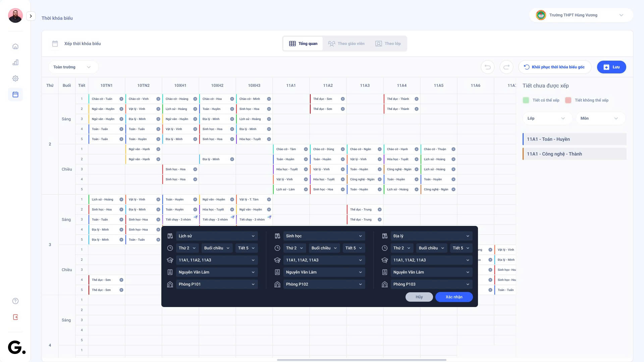Expand the Lớp filter dropdown
This screenshot has height=362, width=644.
pyautogui.click(x=546, y=118)
